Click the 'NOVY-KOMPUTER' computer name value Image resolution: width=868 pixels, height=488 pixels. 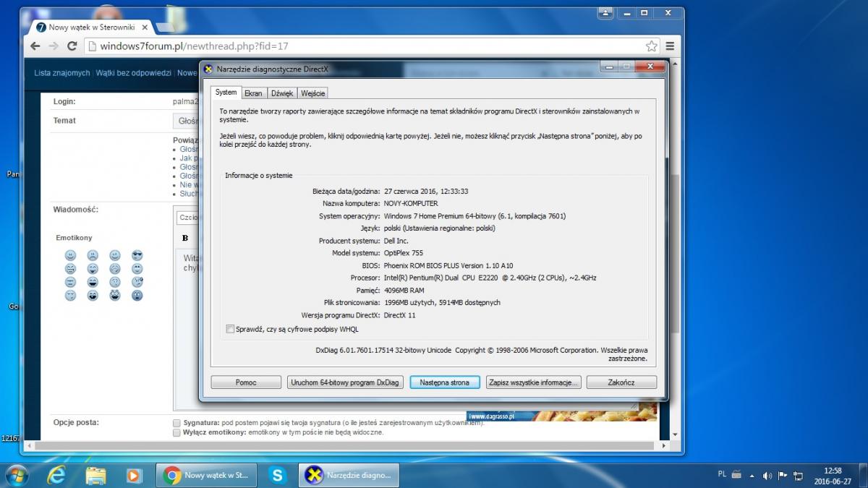click(x=411, y=203)
